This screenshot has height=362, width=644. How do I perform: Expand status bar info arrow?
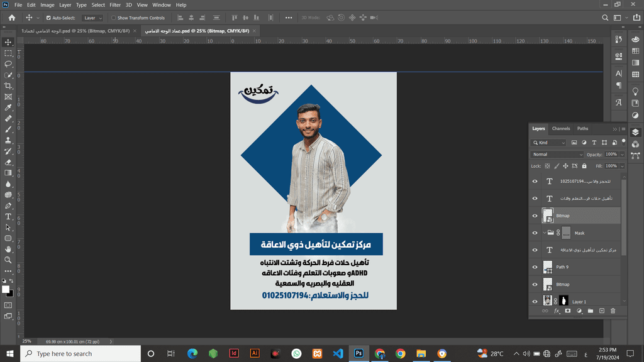(111, 341)
